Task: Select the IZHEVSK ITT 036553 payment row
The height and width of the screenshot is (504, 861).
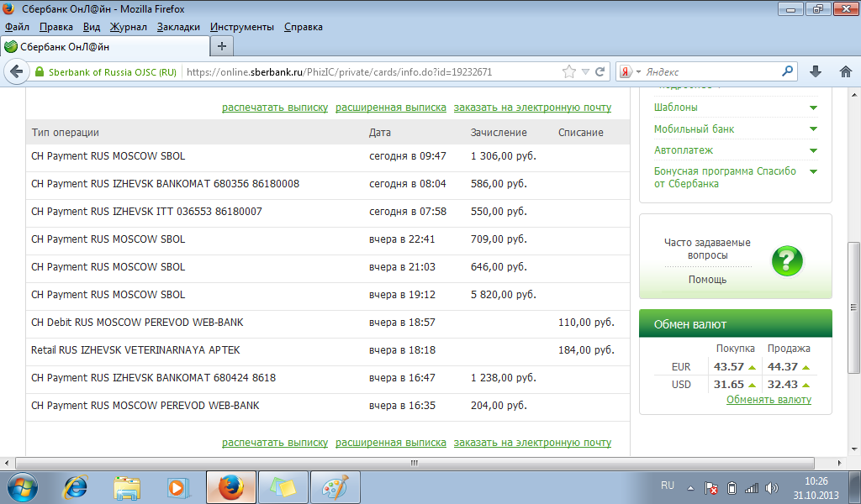Action: 328,212
